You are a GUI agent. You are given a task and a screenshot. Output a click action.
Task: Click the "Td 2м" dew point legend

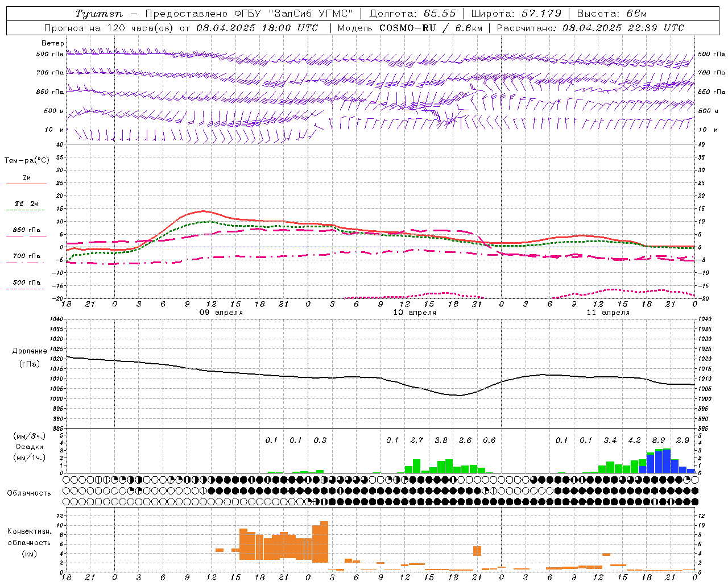coord(27,203)
